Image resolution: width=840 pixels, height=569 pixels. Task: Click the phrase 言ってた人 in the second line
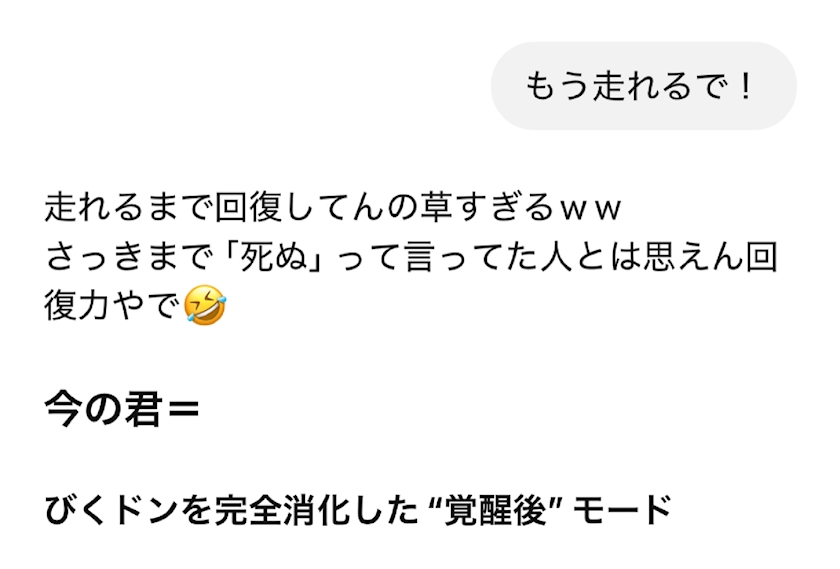click(x=490, y=257)
